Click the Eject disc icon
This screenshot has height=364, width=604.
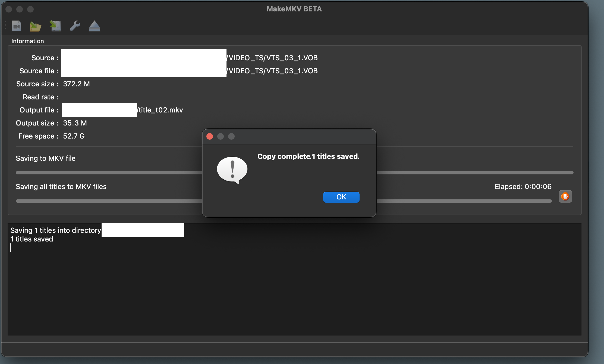(x=95, y=26)
